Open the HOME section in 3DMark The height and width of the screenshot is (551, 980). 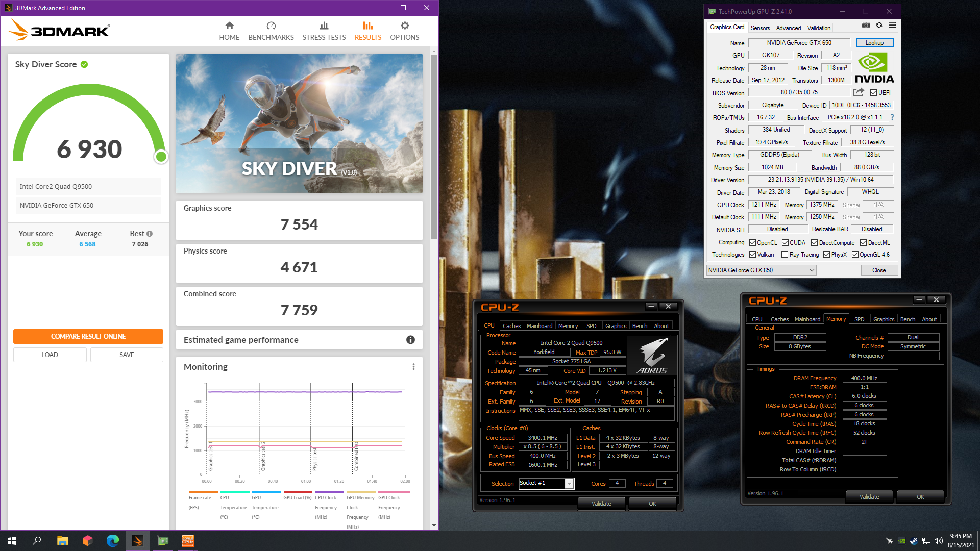[229, 31]
